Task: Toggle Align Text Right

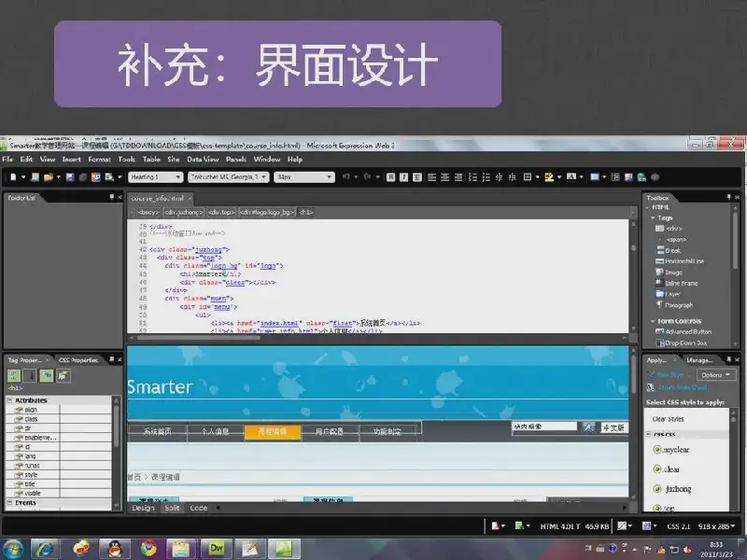Action: pyautogui.click(x=458, y=177)
